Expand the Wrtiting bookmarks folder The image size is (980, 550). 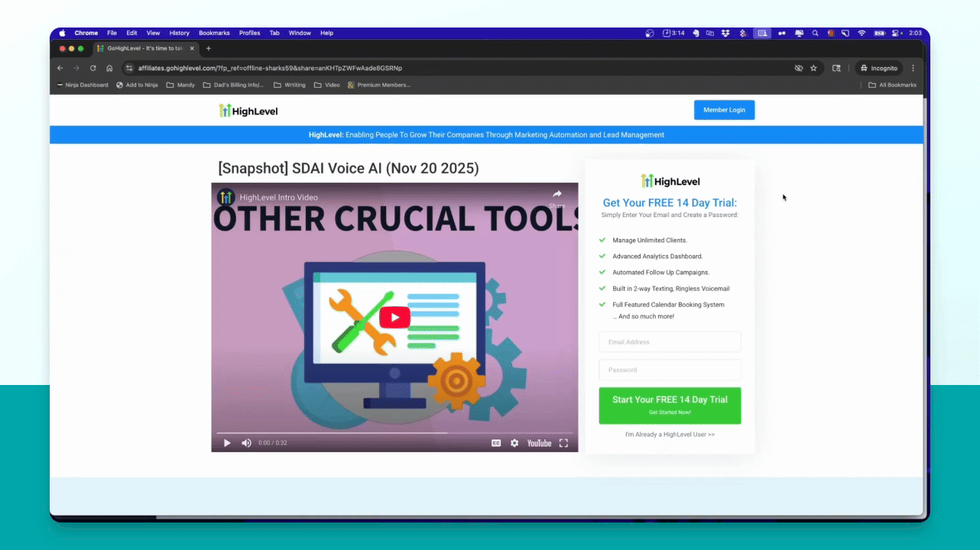[290, 85]
